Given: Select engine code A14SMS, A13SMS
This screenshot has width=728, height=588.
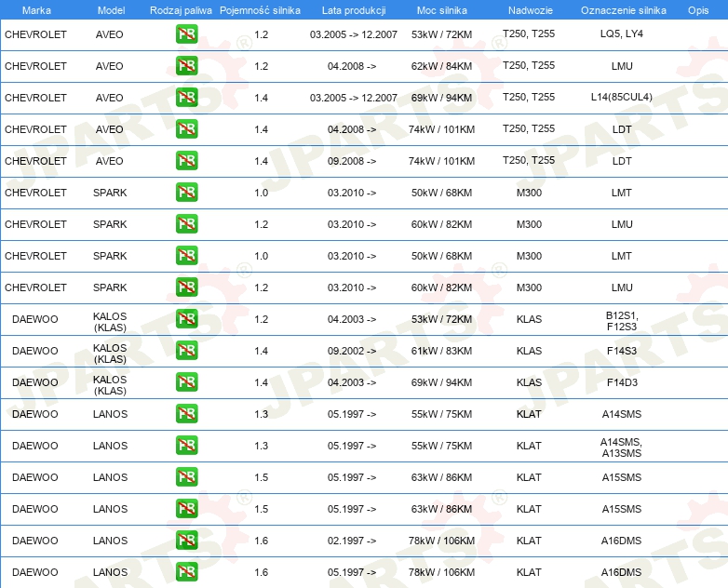Looking at the screenshot, I should pos(622,448).
